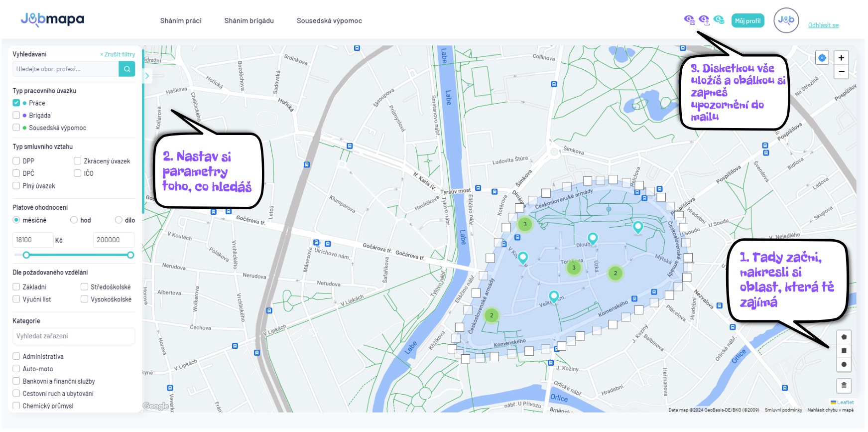
Task: Enable the Plný úvazek checkbox
Action: (16, 186)
